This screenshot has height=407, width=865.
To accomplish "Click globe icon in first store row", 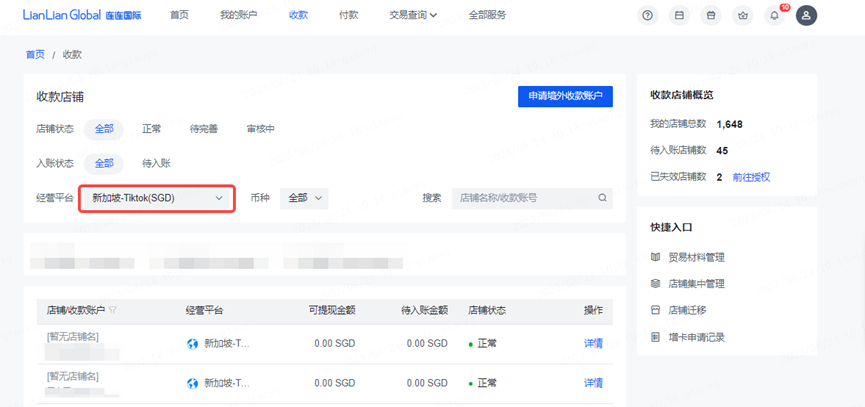I will click(193, 344).
